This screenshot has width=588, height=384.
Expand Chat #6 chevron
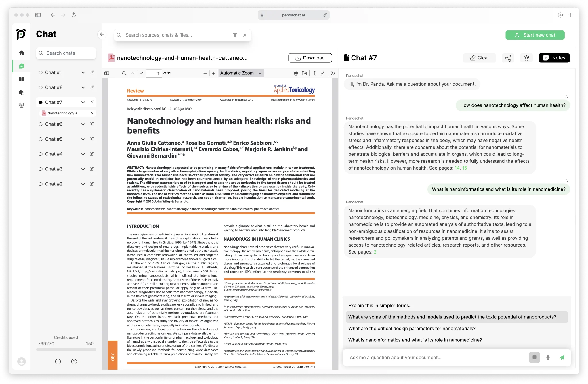pos(83,124)
